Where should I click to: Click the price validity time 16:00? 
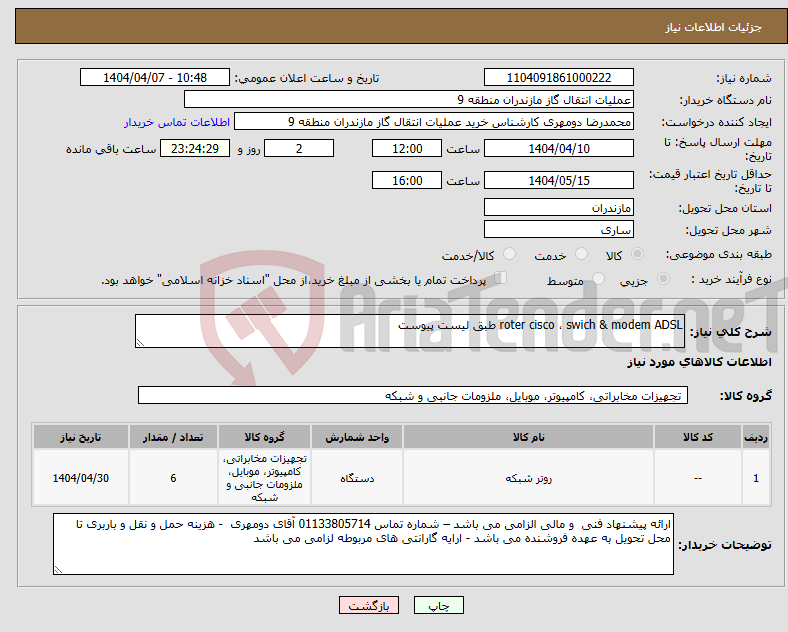click(x=407, y=180)
